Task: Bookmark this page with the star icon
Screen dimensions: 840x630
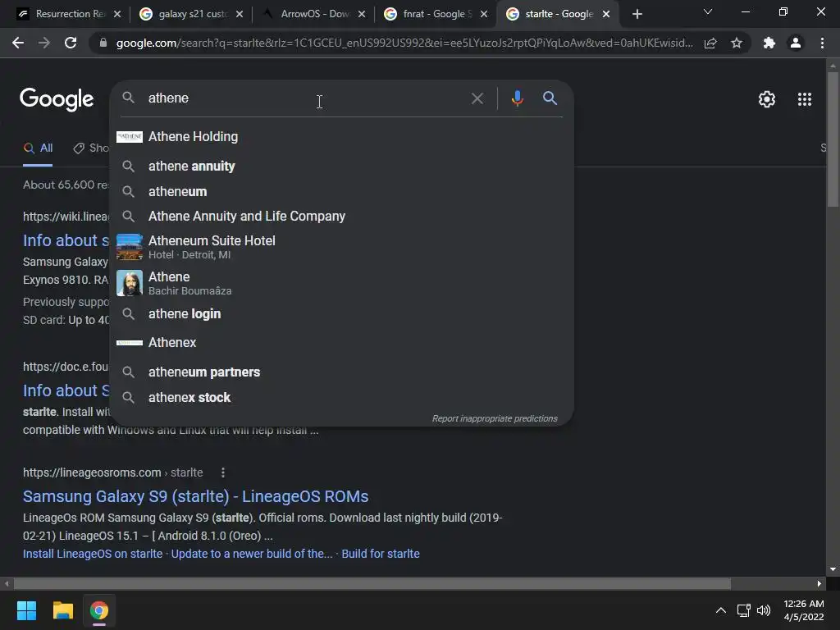Action: [x=737, y=43]
